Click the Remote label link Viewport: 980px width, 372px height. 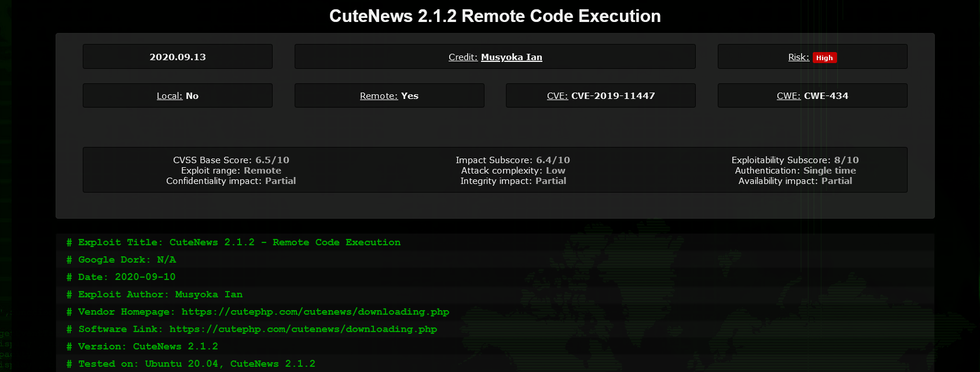[x=379, y=96]
